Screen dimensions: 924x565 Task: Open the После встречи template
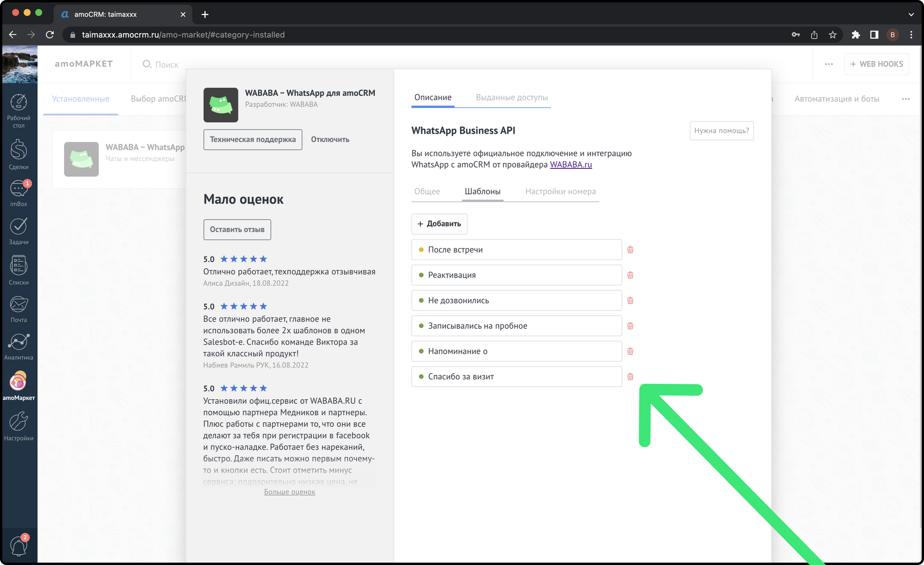pos(517,250)
